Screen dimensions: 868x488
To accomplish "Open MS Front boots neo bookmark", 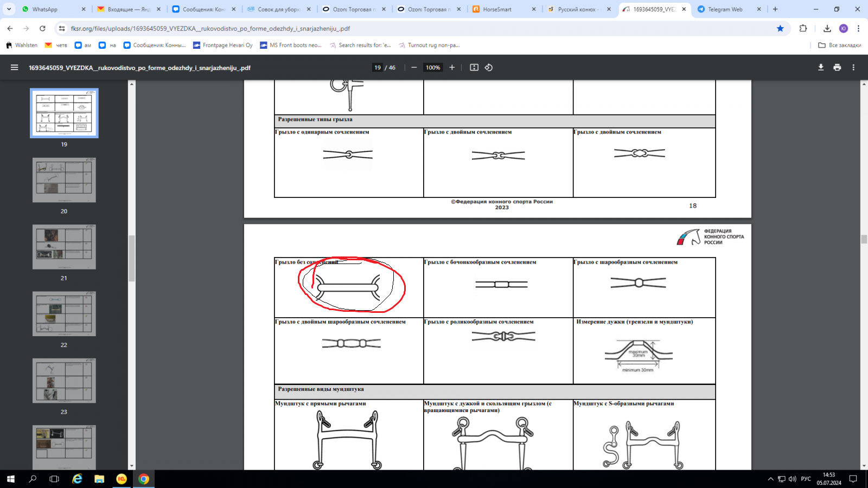I will (x=291, y=45).
